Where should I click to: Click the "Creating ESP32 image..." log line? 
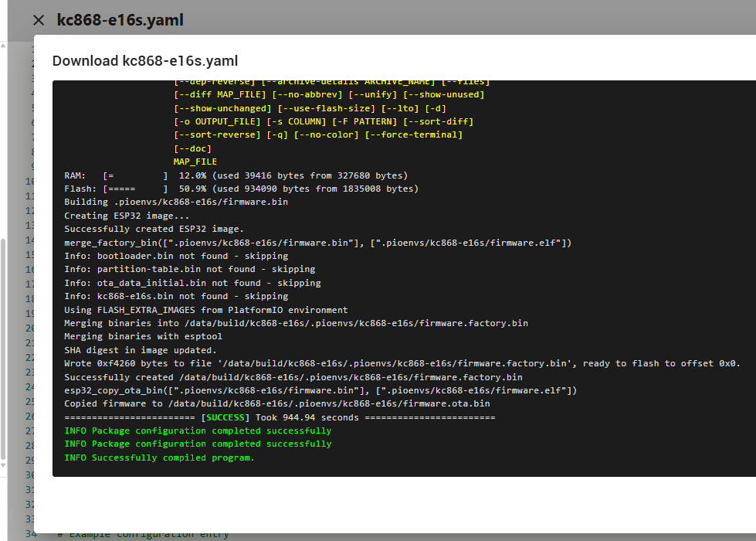[127, 216]
